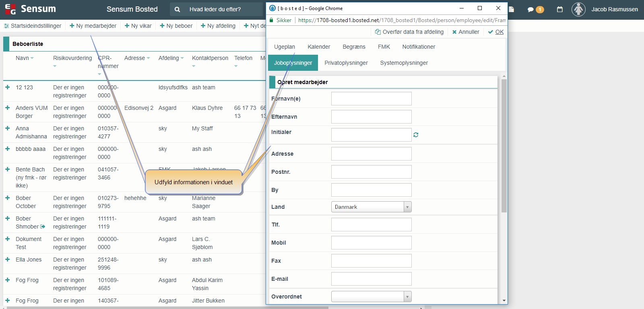Click the scroll down arrow in popup
Image resolution: width=644 pixels, height=309 pixels.
tap(504, 301)
